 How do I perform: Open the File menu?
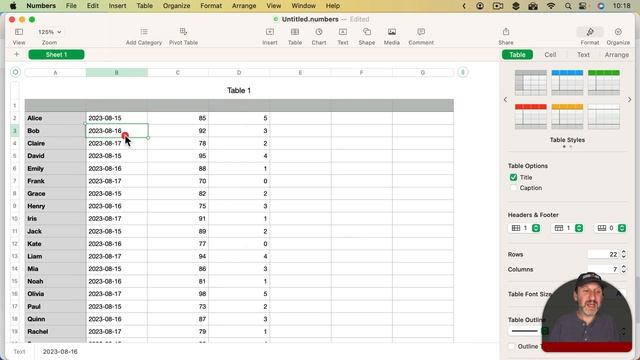(x=71, y=6)
